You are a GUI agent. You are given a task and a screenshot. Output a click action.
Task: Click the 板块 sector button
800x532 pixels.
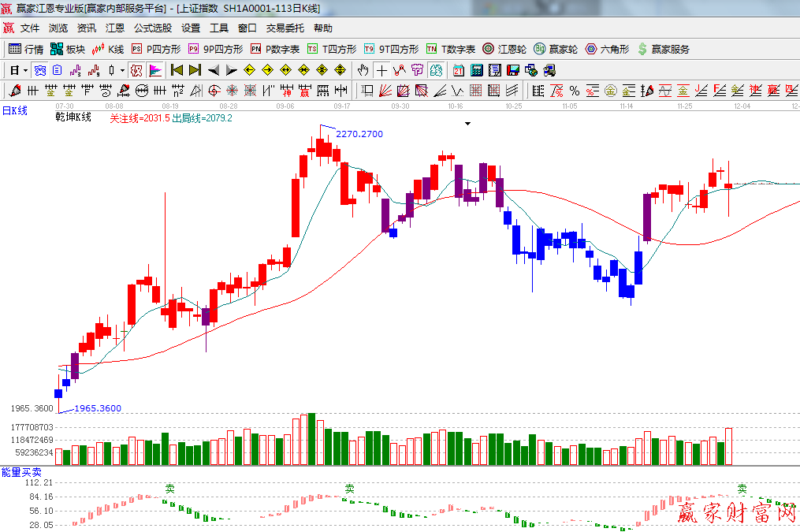[x=68, y=49]
